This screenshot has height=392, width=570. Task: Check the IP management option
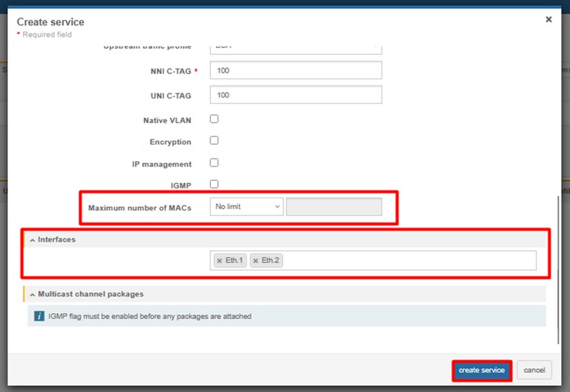[214, 163]
